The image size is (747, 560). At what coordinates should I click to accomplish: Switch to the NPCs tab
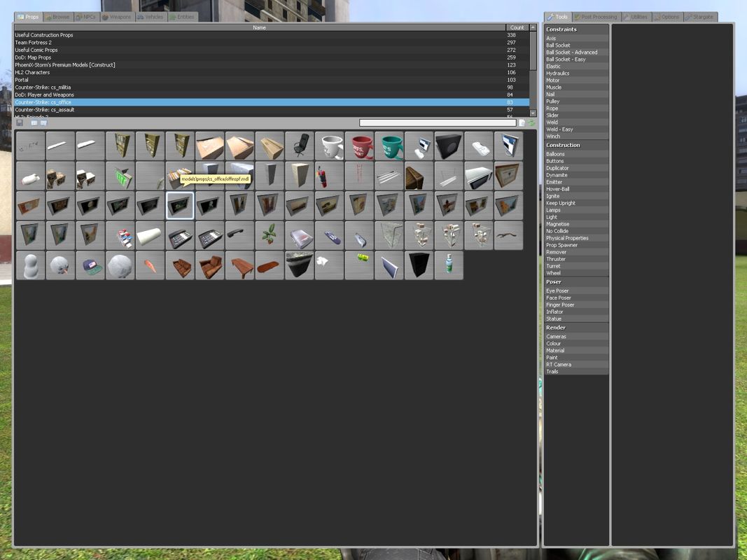85,17
